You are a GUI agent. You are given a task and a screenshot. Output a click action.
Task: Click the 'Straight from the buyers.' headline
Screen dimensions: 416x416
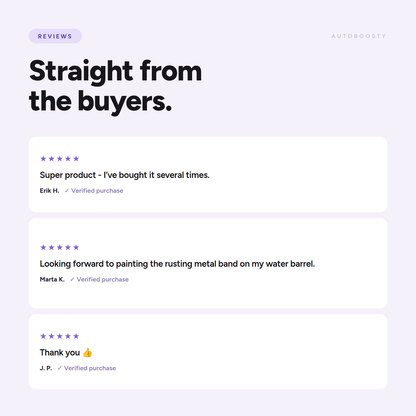coord(115,86)
